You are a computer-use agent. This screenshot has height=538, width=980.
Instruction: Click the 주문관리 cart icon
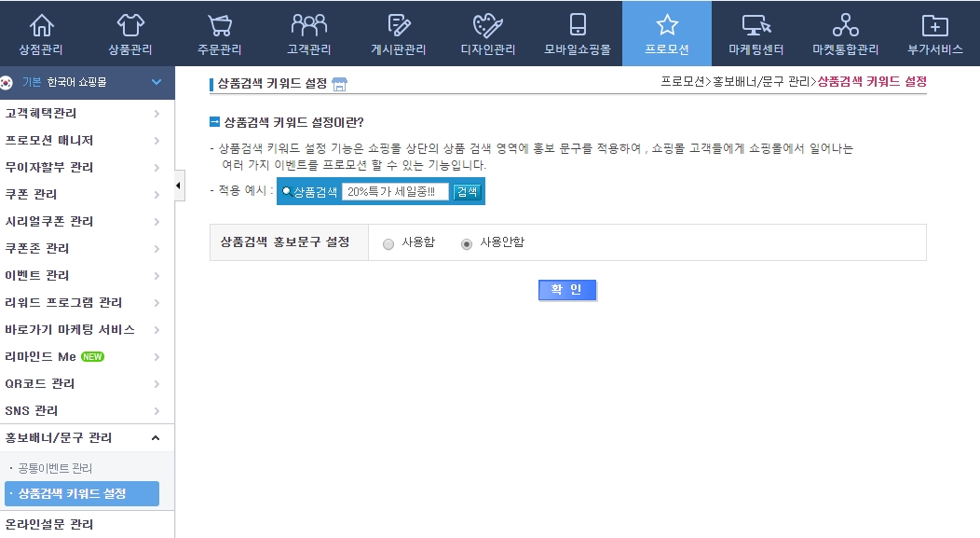coord(220,25)
